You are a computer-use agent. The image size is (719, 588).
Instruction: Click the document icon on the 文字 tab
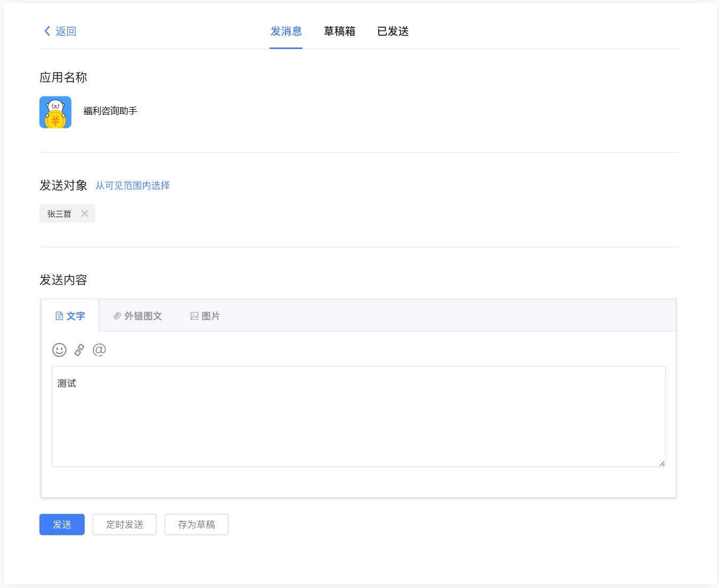60,315
